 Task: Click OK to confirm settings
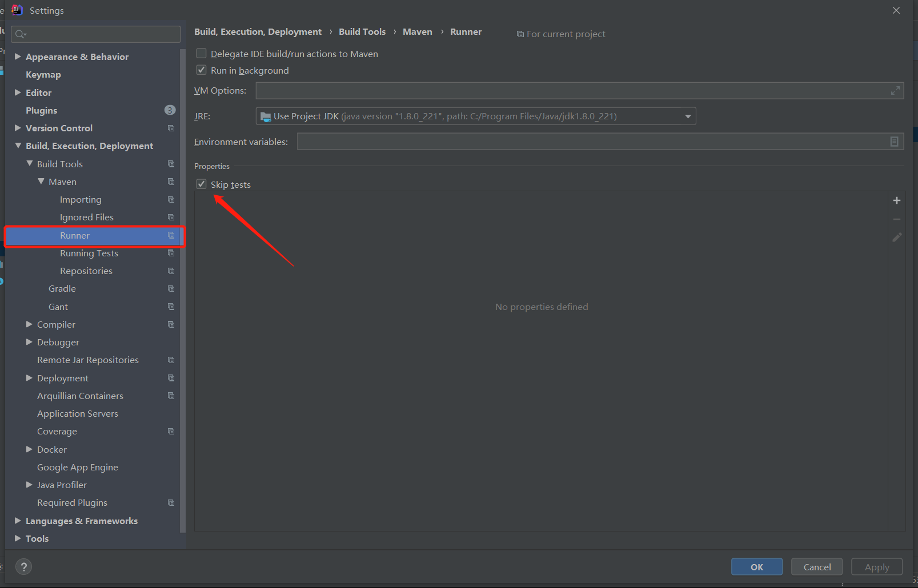pyautogui.click(x=757, y=567)
